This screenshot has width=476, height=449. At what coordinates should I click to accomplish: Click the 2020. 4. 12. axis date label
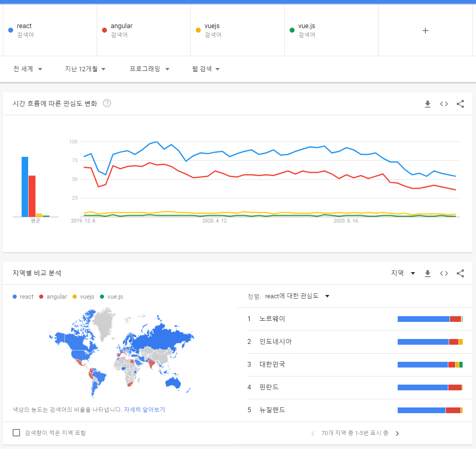point(215,221)
